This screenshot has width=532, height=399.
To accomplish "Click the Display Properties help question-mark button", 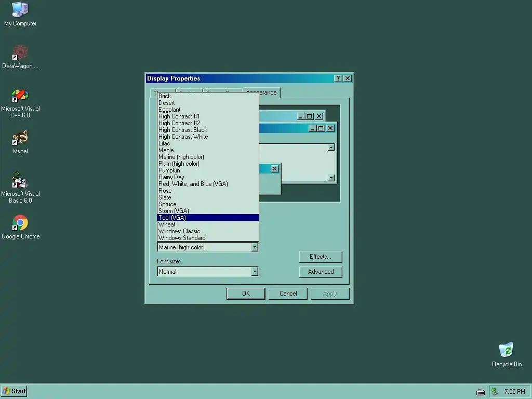I will tap(338, 78).
